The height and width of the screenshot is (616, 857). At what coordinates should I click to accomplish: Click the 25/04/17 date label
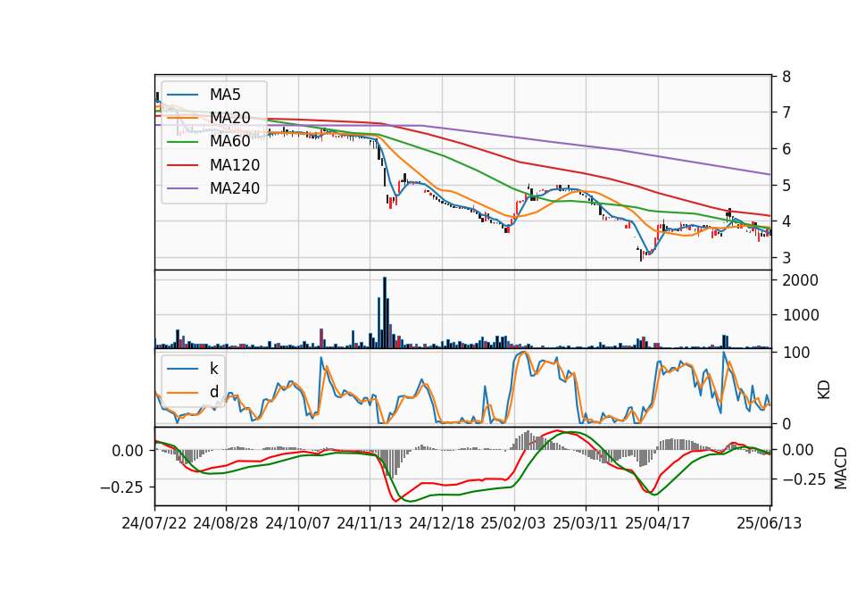tap(658, 523)
